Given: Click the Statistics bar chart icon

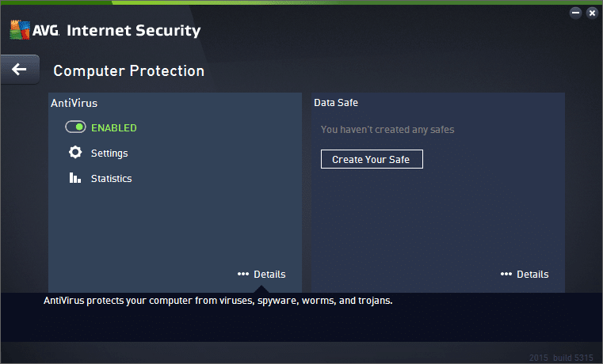Looking at the screenshot, I should point(75,178).
